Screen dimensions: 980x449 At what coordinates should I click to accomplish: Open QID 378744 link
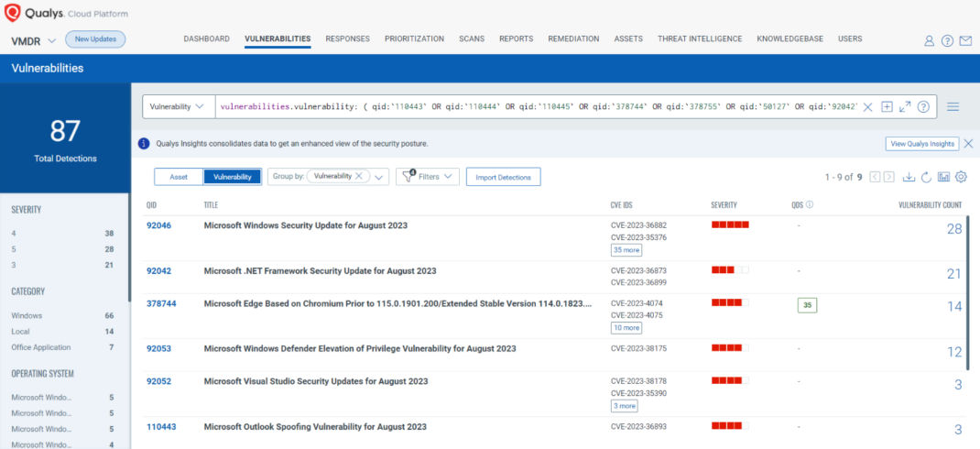pyautogui.click(x=161, y=303)
